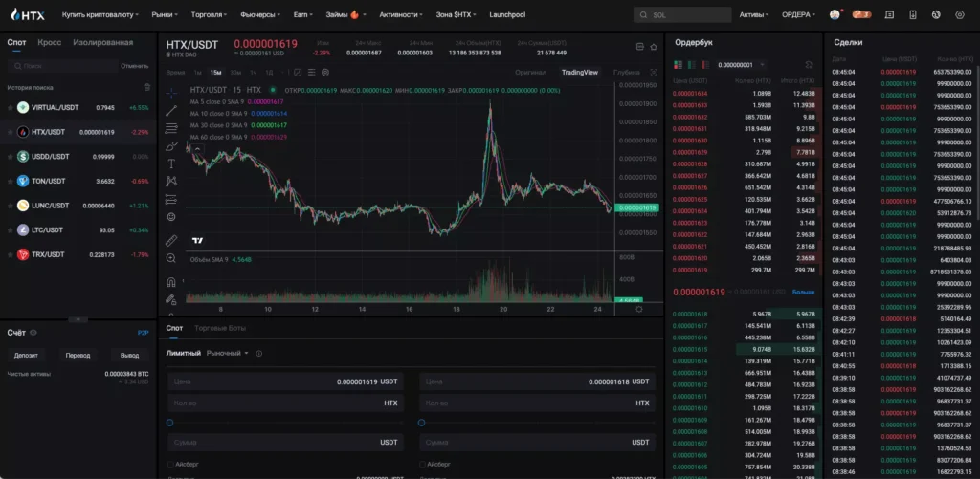Toggle lock drawing mode pencil icon
This screenshot has height=479, width=980.
pyautogui.click(x=171, y=299)
